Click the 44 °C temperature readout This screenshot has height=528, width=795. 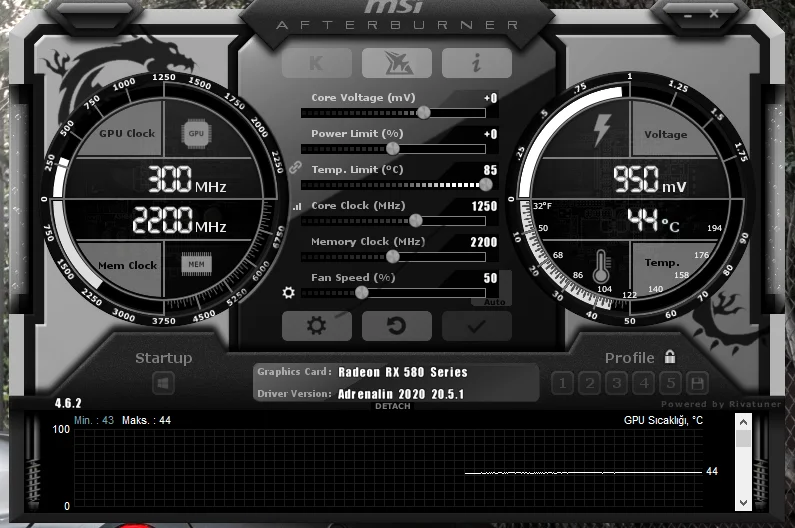pos(654,220)
